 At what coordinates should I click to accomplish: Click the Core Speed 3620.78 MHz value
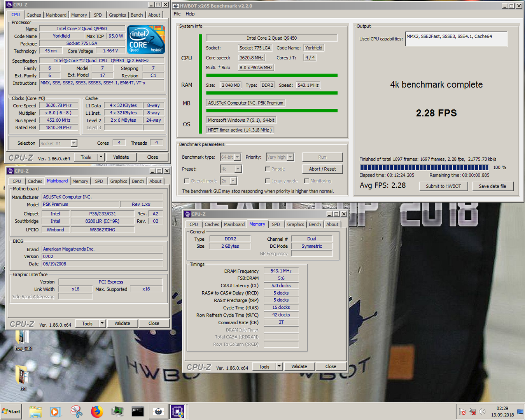59,105
